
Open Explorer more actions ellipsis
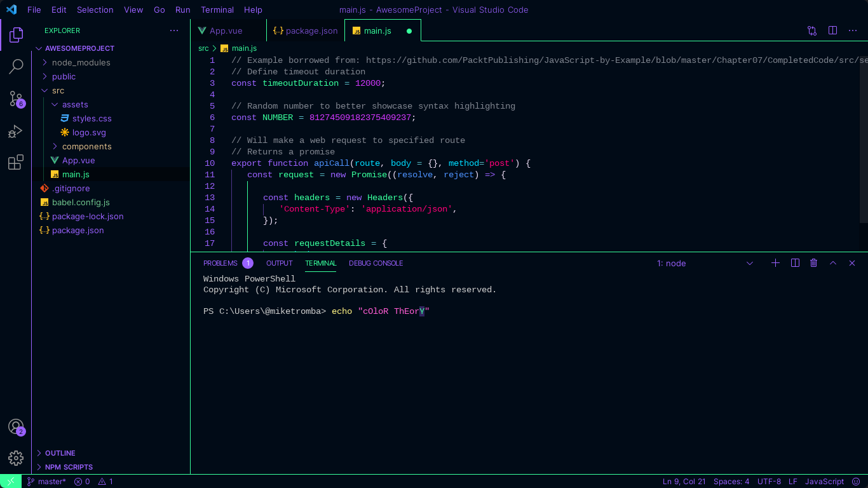pos(174,30)
